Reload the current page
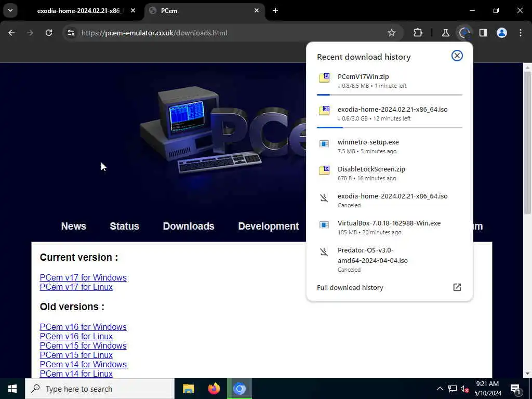This screenshot has height=399, width=532. tap(49, 33)
